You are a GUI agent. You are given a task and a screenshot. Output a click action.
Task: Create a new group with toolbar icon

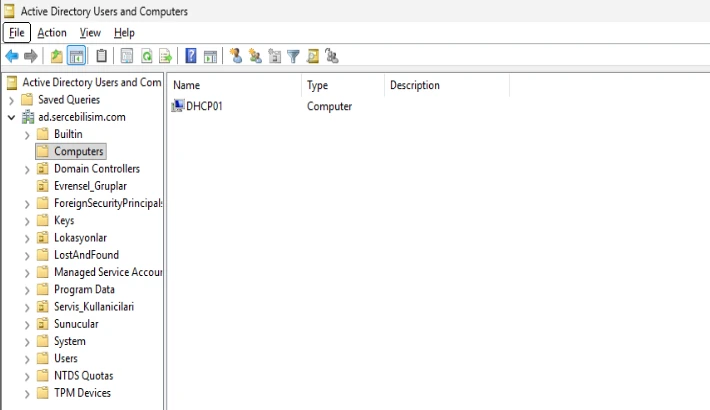tap(255, 56)
